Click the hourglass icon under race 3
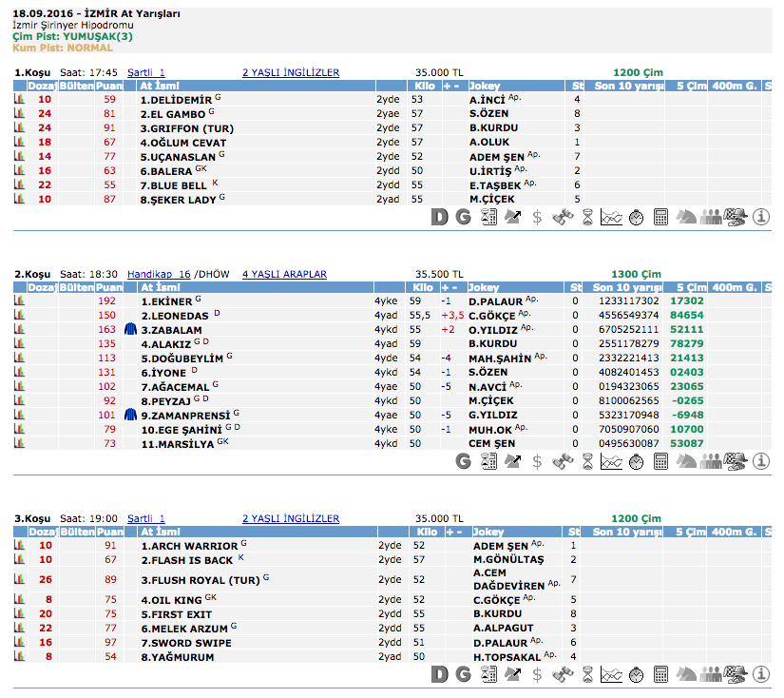This screenshot has width=784, height=698. [x=587, y=674]
